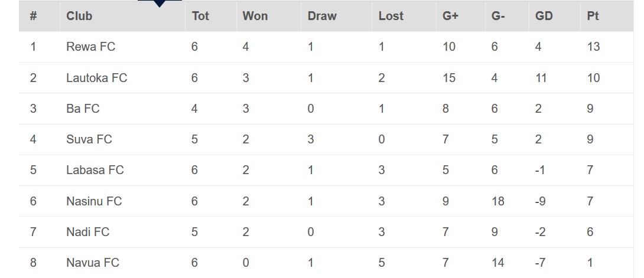This screenshot has width=644, height=278.
Task: Click the G- column header
Action: point(498,17)
